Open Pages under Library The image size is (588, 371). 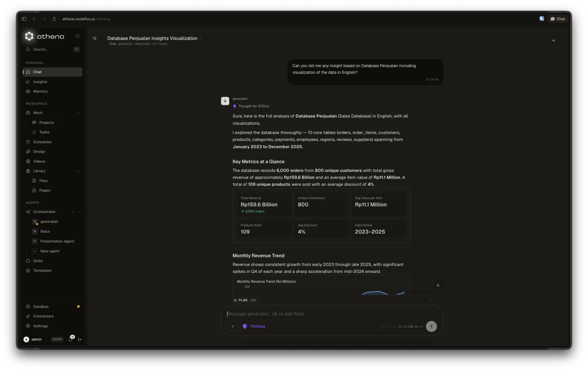[56, 190]
